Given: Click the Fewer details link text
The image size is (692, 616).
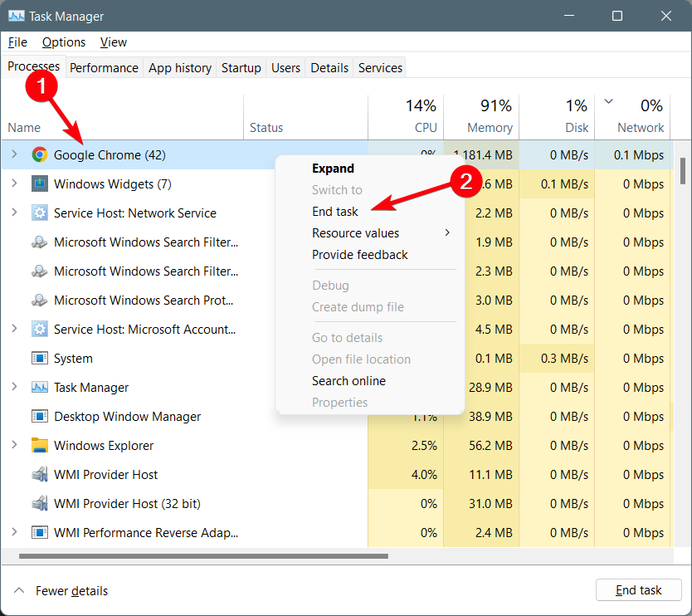Looking at the screenshot, I should click(72, 591).
